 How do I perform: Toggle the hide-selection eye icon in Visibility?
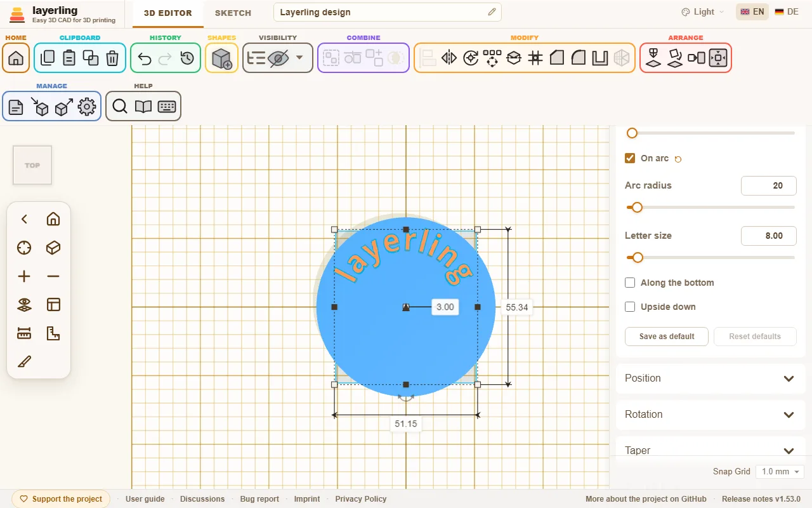[278, 58]
